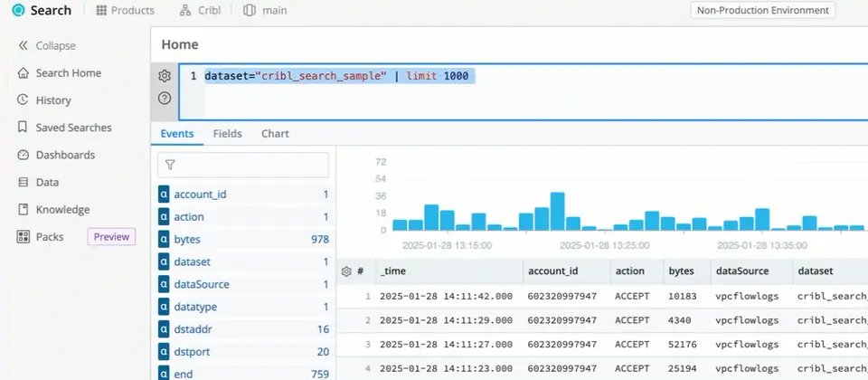
Task: Click into the search query editor
Action: pos(524,92)
